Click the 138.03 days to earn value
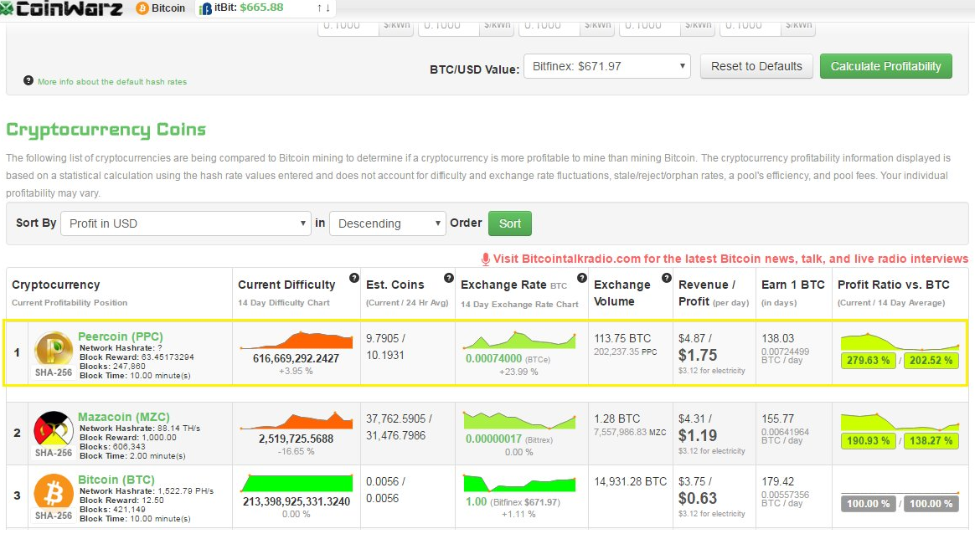Viewport: 980px width, 539px height. coord(777,338)
